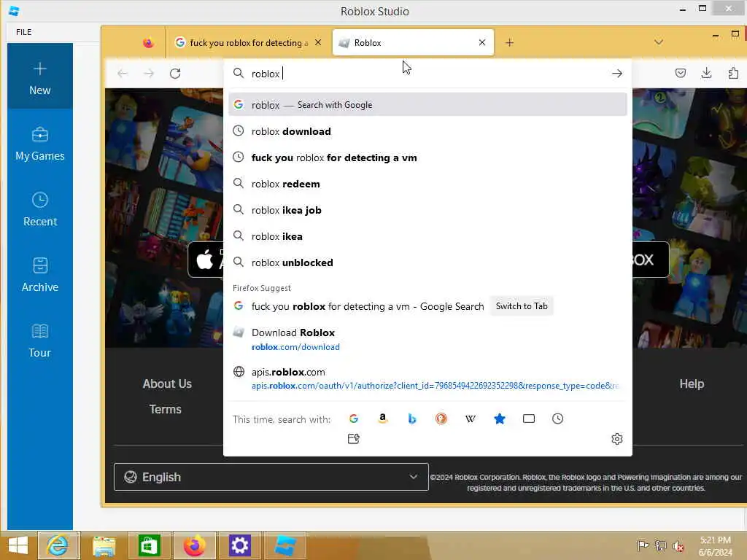The height and width of the screenshot is (560, 747).
Task: Click the Roblox Studio taskbar icon
Action: [285, 545]
